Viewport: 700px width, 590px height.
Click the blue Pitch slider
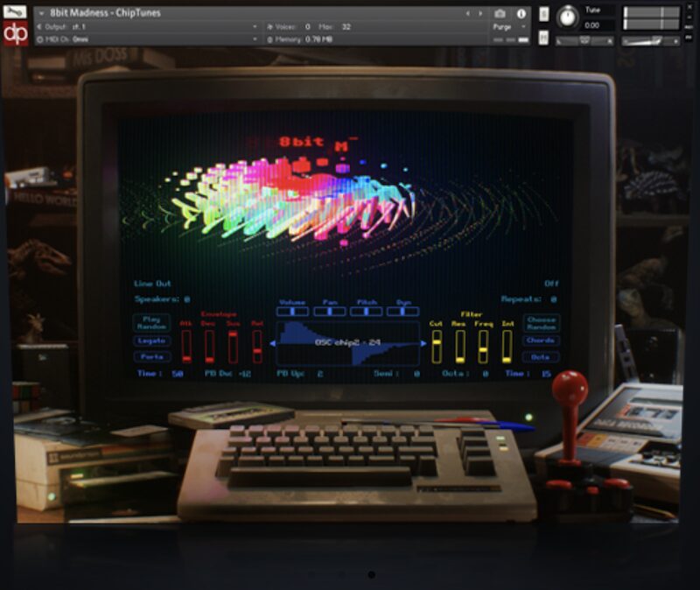click(x=367, y=312)
